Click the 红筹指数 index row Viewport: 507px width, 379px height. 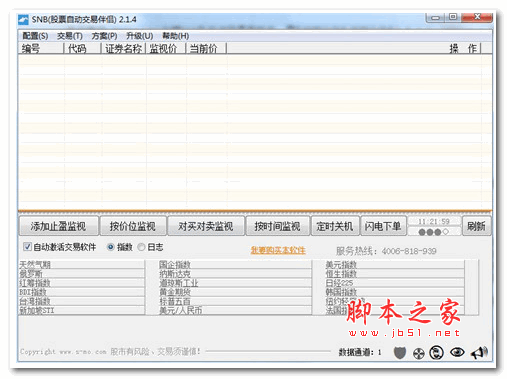(x=82, y=283)
